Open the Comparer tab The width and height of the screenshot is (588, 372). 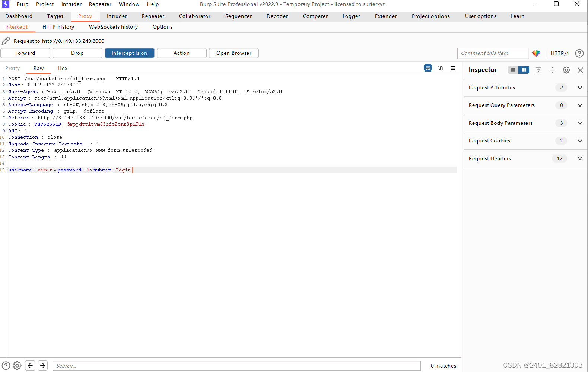pyautogui.click(x=315, y=16)
